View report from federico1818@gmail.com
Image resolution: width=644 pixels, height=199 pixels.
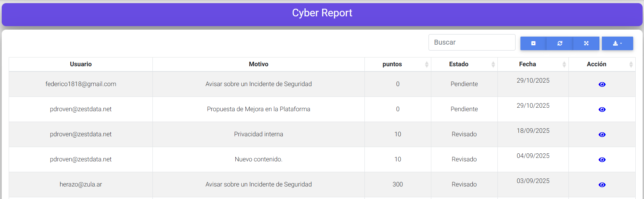(x=602, y=84)
